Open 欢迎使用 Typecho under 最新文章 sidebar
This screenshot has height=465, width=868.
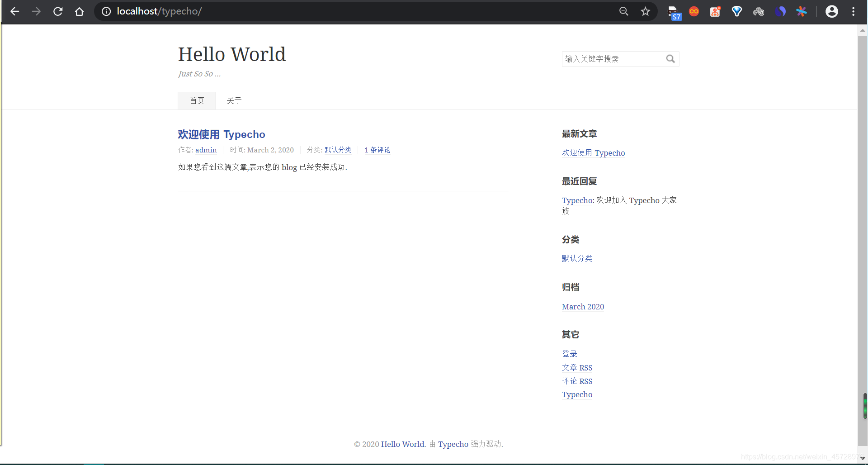(594, 153)
